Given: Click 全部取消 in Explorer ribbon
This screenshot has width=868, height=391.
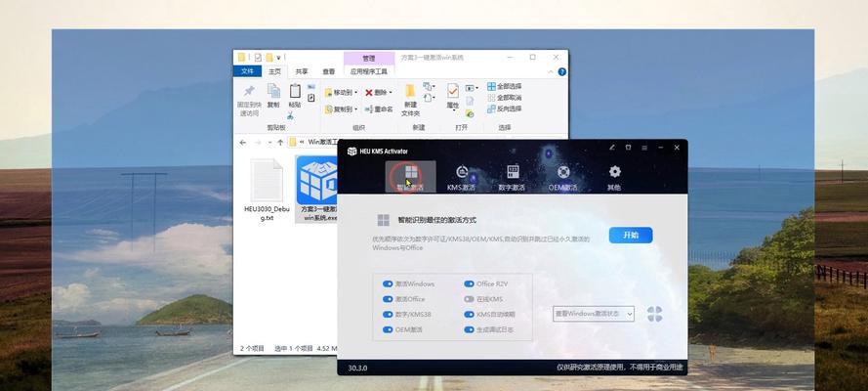Looking at the screenshot, I should click(x=505, y=98).
